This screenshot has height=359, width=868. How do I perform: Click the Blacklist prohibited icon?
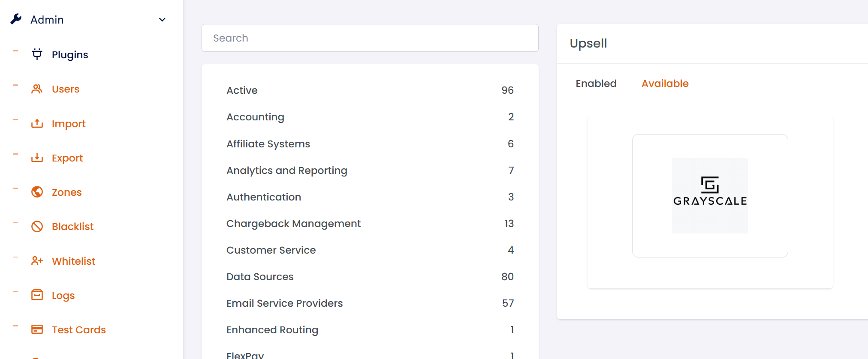coord(37,227)
